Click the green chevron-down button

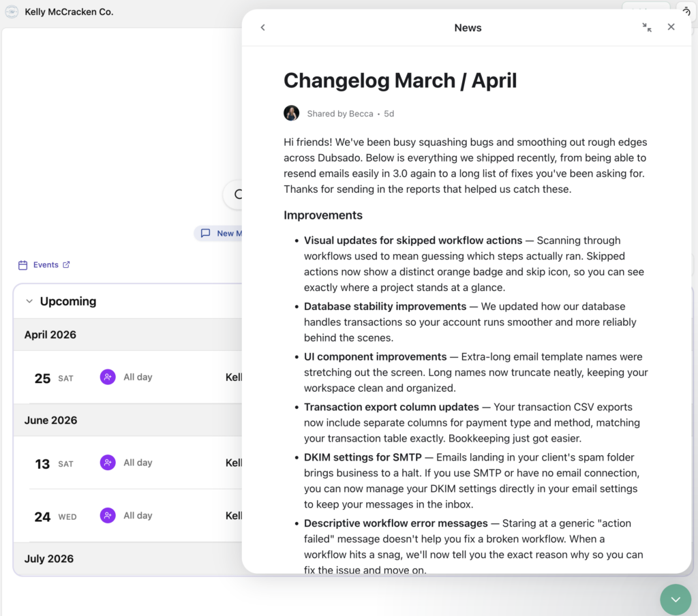[675, 599]
